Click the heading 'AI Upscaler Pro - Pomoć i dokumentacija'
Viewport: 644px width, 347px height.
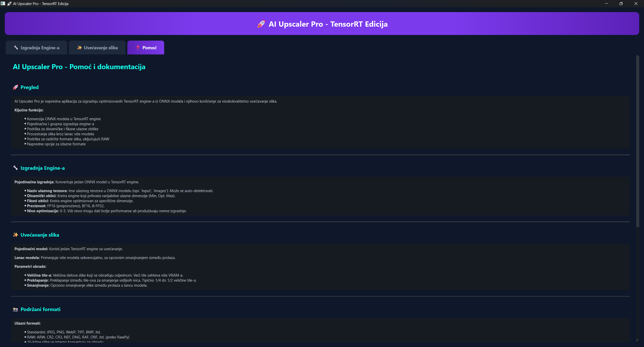pos(79,67)
